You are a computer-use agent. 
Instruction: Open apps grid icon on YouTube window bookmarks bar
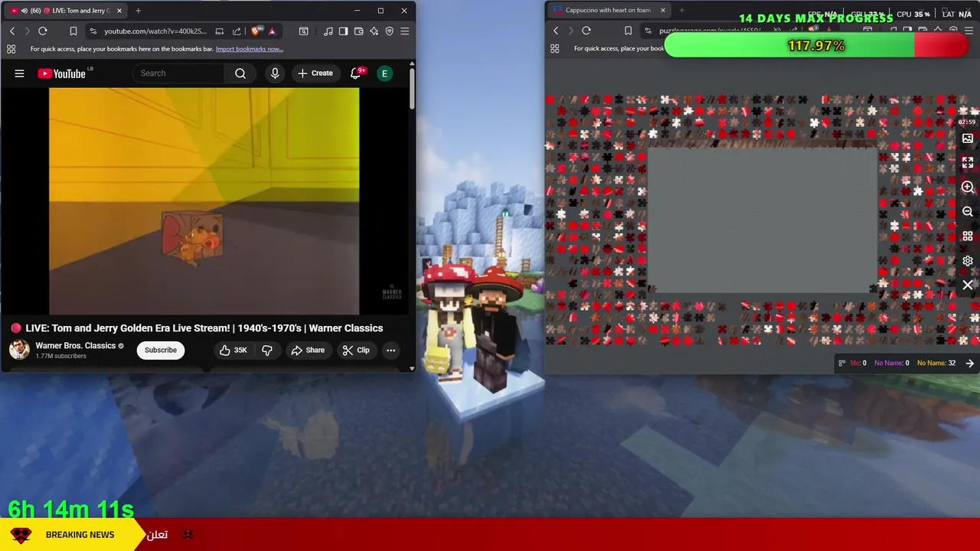(11, 49)
